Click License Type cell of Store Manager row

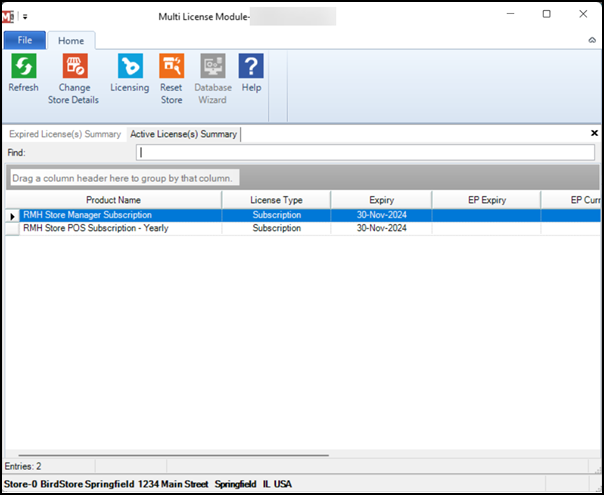click(277, 215)
